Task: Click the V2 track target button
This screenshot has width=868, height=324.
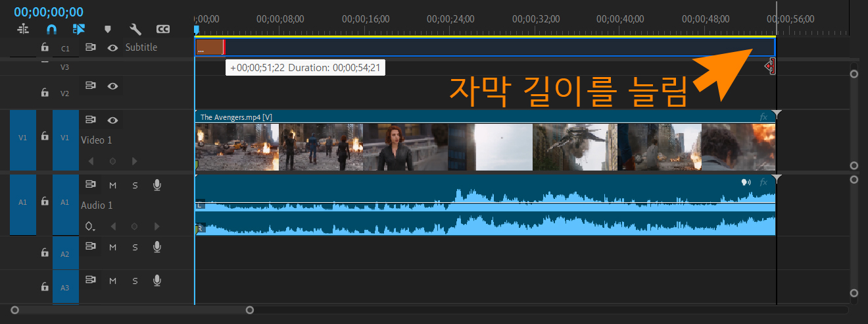Action: click(65, 93)
